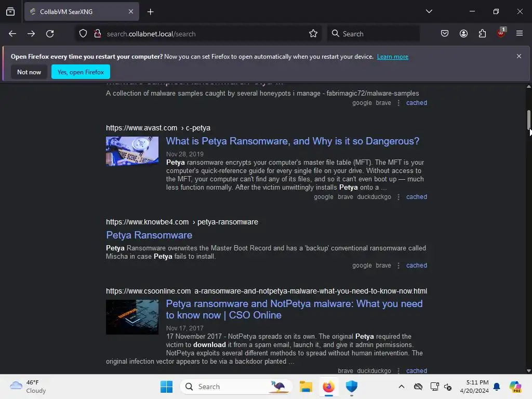Open a new tab
Screen dimensions: 532x399
coord(150,12)
